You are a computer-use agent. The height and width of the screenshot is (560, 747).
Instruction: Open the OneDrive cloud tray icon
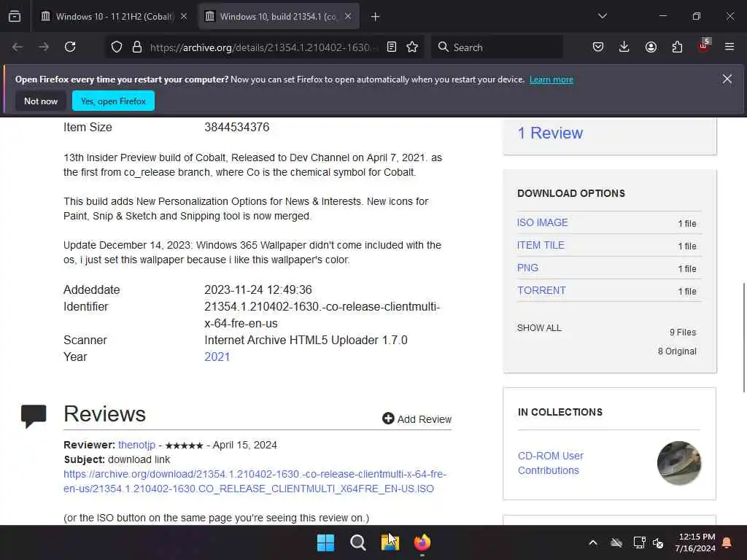click(616, 542)
